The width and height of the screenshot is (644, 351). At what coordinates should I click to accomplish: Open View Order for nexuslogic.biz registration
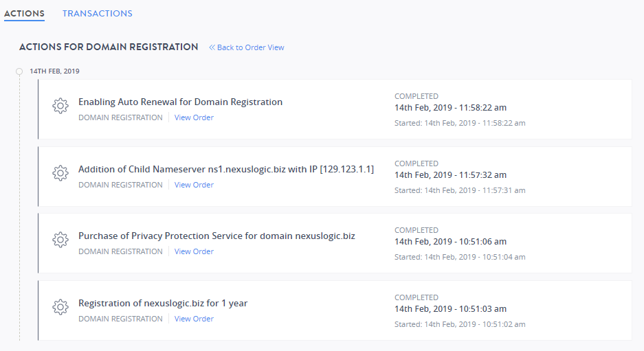(x=194, y=319)
